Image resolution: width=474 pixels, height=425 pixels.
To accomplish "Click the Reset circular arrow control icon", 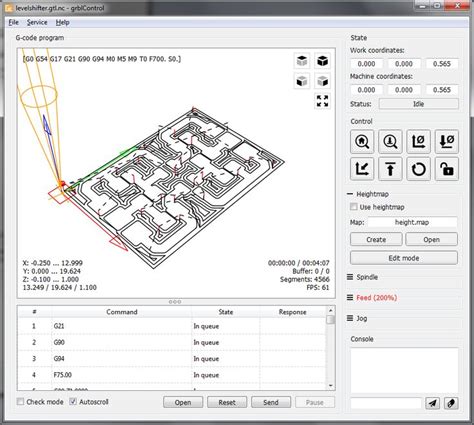I will tap(418, 169).
